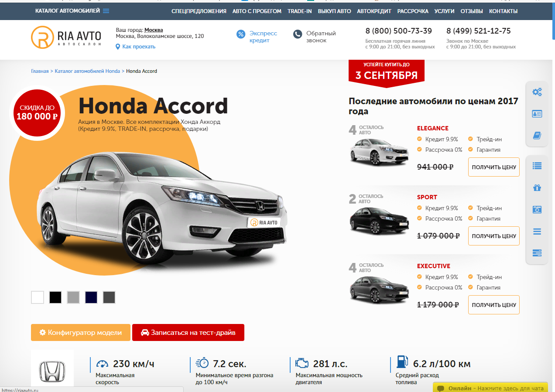Select the dark gray color swatch
Viewport: 555px width, 392px height.
tap(109, 297)
